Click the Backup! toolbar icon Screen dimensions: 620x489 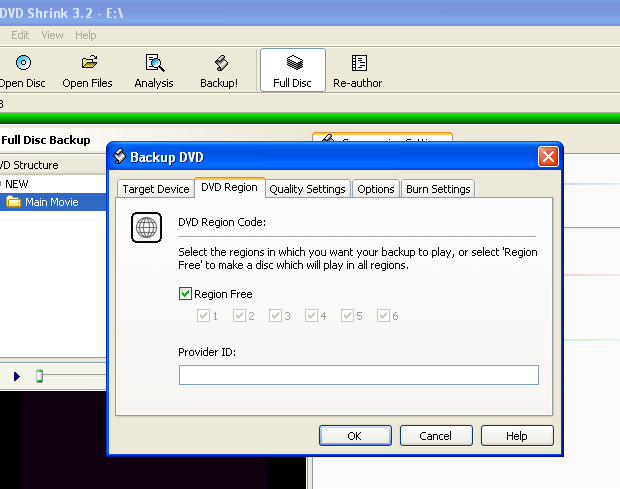click(x=221, y=63)
